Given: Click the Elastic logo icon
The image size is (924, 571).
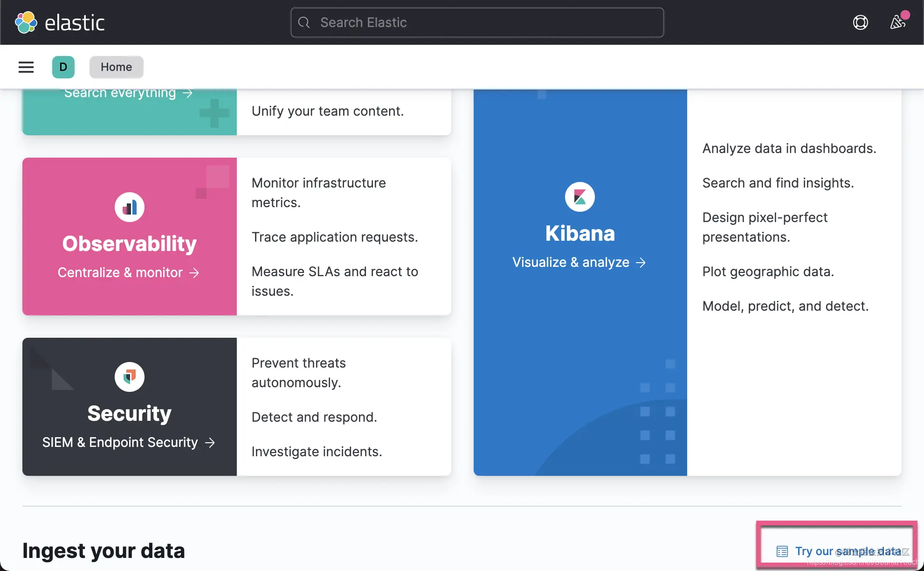Looking at the screenshot, I should pyautogui.click(x=26, y=22).
